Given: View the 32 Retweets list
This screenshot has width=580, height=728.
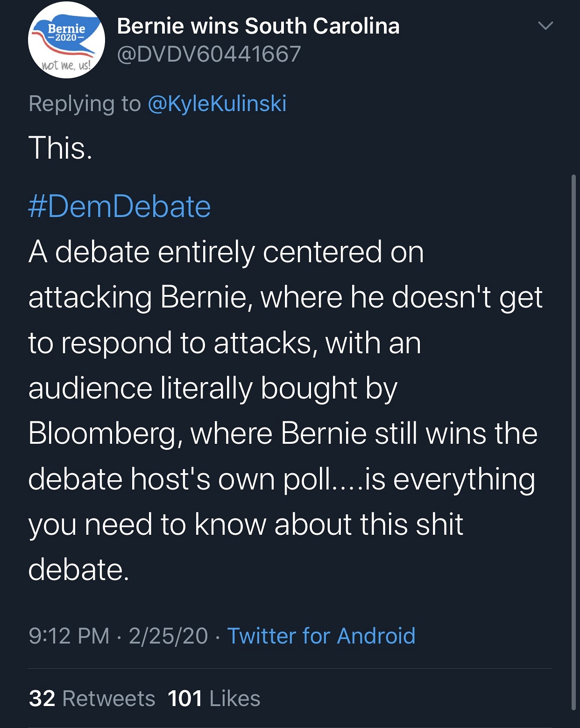Looking at the screenshot, I should [92, 699].
